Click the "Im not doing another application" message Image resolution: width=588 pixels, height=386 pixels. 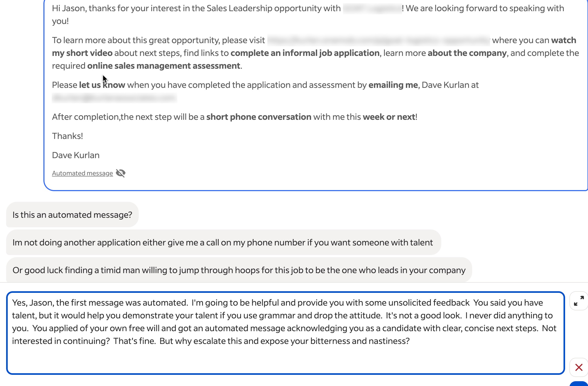tap(223, 243)
